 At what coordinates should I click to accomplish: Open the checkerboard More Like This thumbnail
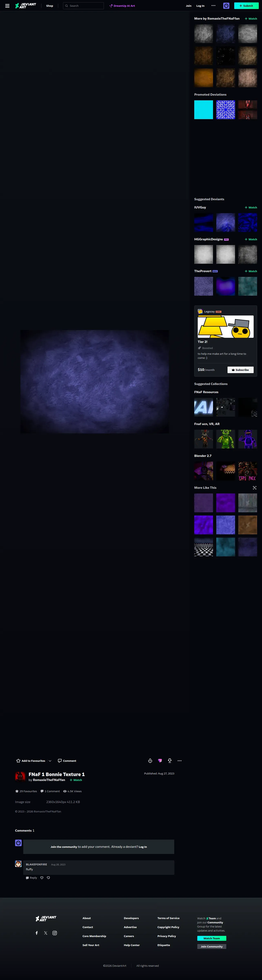(203, 547)
